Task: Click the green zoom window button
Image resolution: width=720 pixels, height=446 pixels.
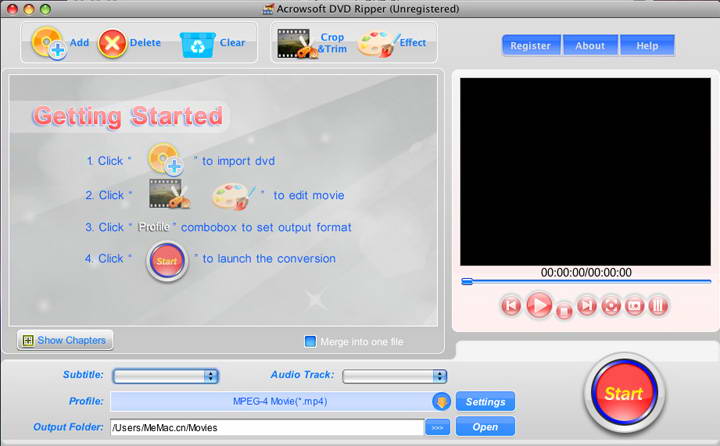Action: pos(45,9)
